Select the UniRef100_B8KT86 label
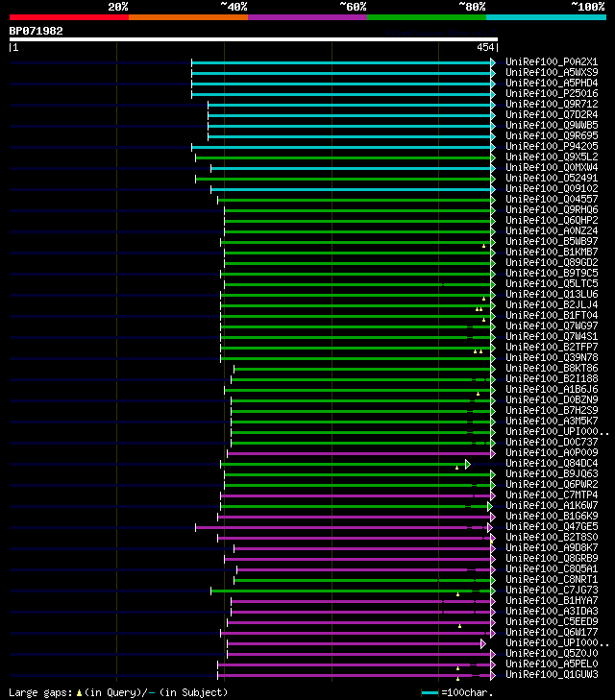Image resolution: width=615 pixels, height=700 pixels. point(552,369)
